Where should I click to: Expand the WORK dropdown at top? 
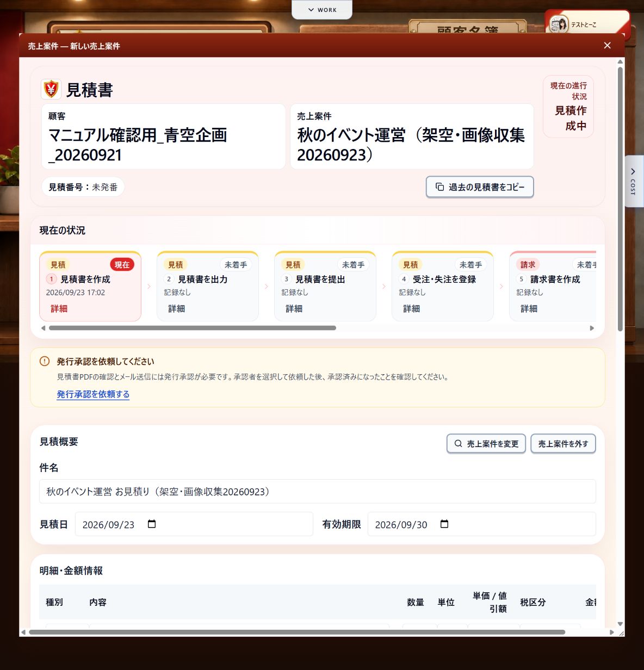[x=322, y=10]
